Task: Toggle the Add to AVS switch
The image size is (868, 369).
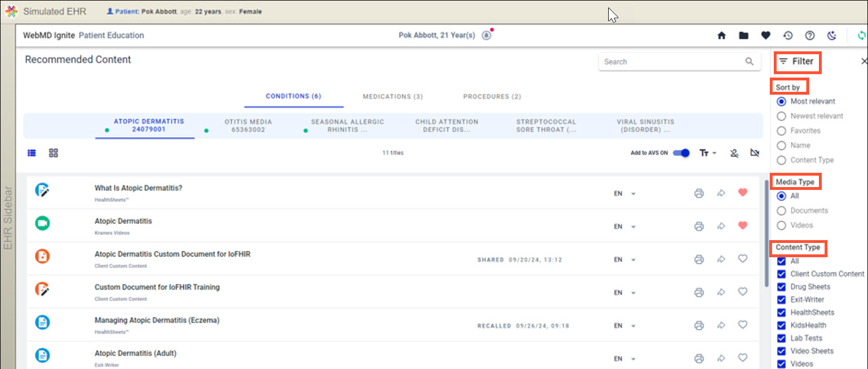Action: (x=681, y=153)
